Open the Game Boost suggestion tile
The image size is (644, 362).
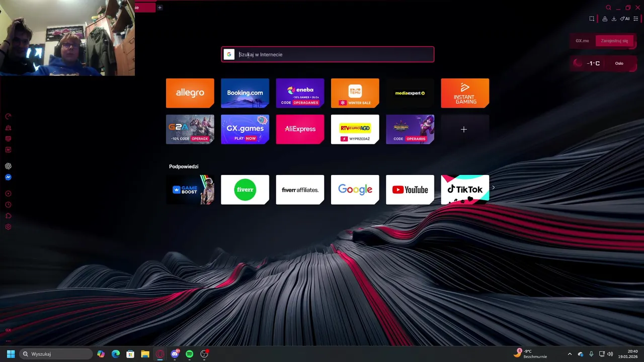[190, 190]
